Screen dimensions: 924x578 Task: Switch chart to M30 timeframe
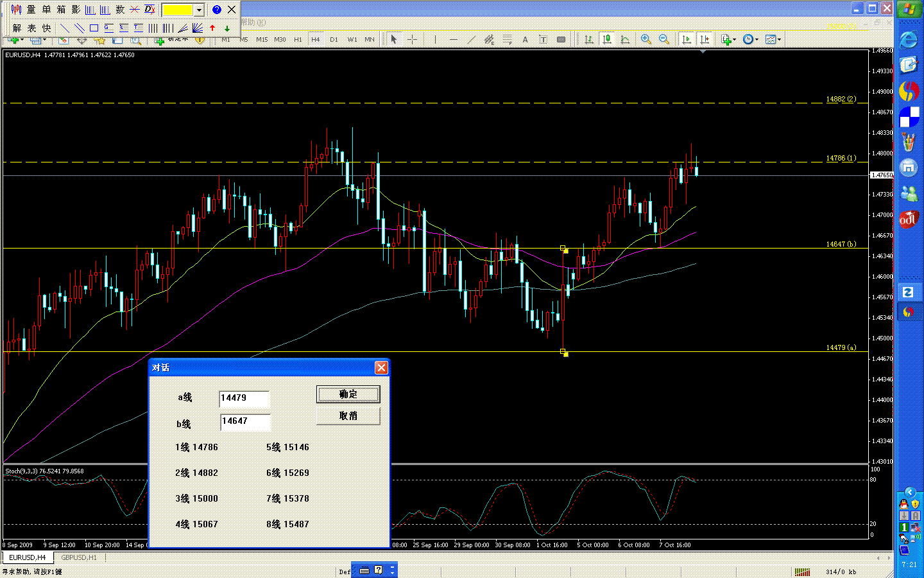[280, 40]
